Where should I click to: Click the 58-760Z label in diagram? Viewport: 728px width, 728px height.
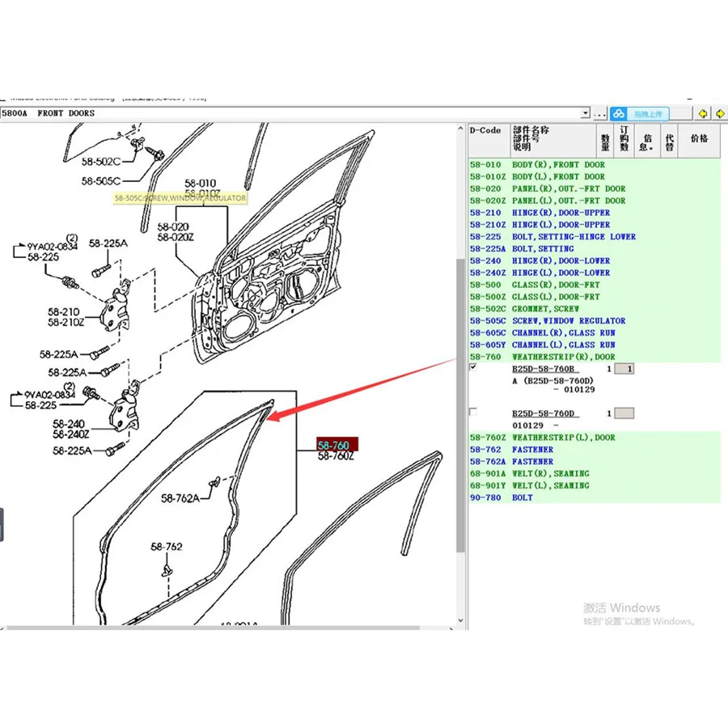point(336,456)
